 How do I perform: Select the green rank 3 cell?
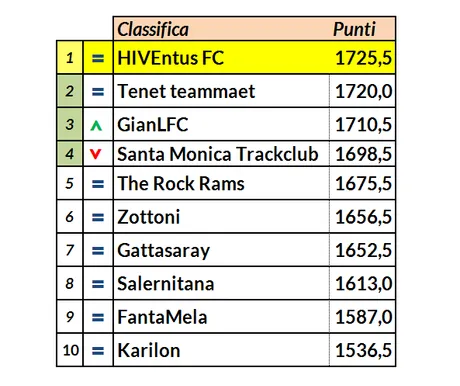click(x=70, y=124)
